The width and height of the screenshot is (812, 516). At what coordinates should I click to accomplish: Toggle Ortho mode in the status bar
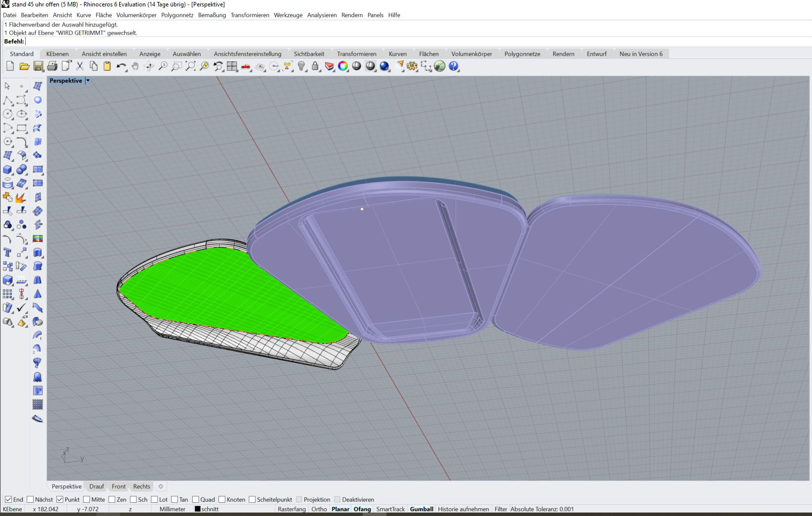click(x=319, y=509)
